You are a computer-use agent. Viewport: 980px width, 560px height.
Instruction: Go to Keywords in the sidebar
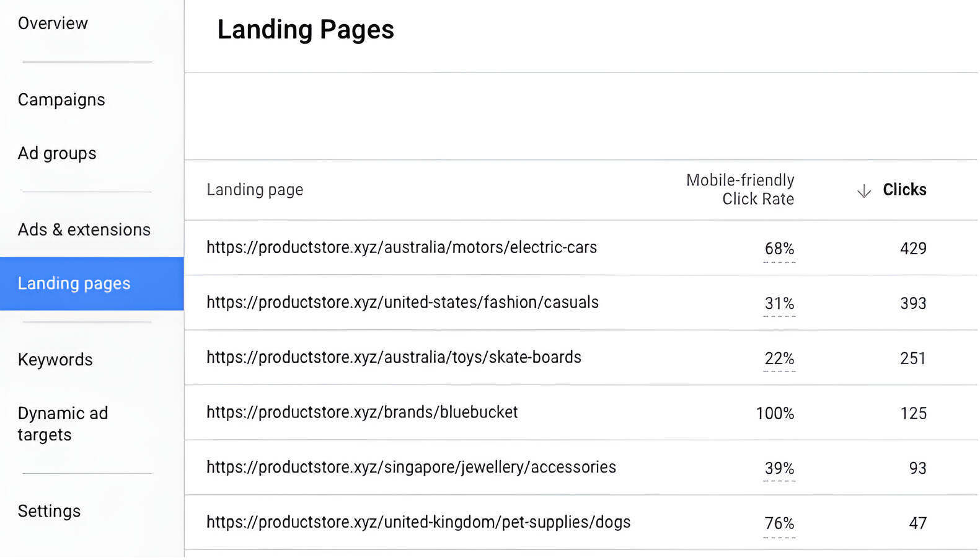point(55,360)
